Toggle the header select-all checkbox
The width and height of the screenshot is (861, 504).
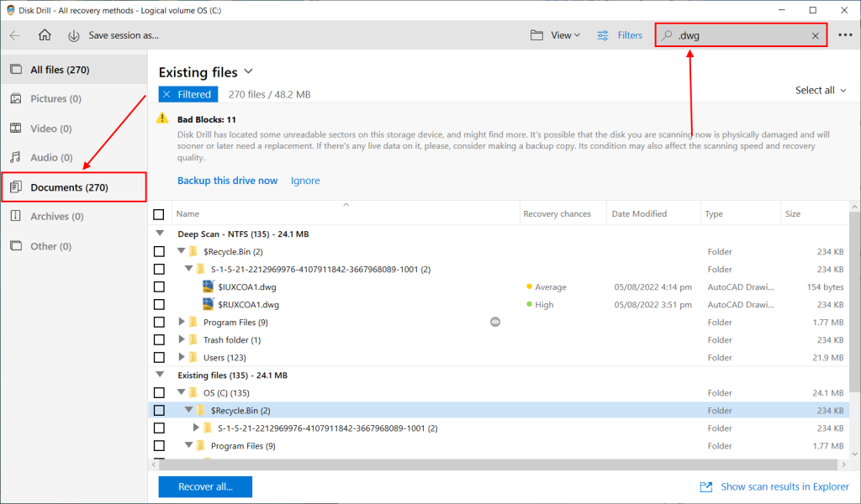(159, 214)
